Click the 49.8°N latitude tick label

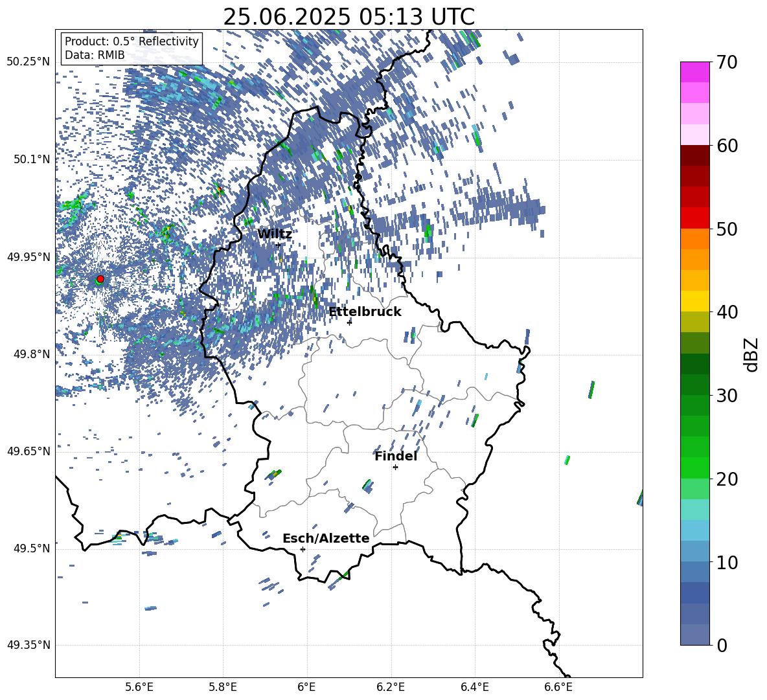click(x=32, y=354)
